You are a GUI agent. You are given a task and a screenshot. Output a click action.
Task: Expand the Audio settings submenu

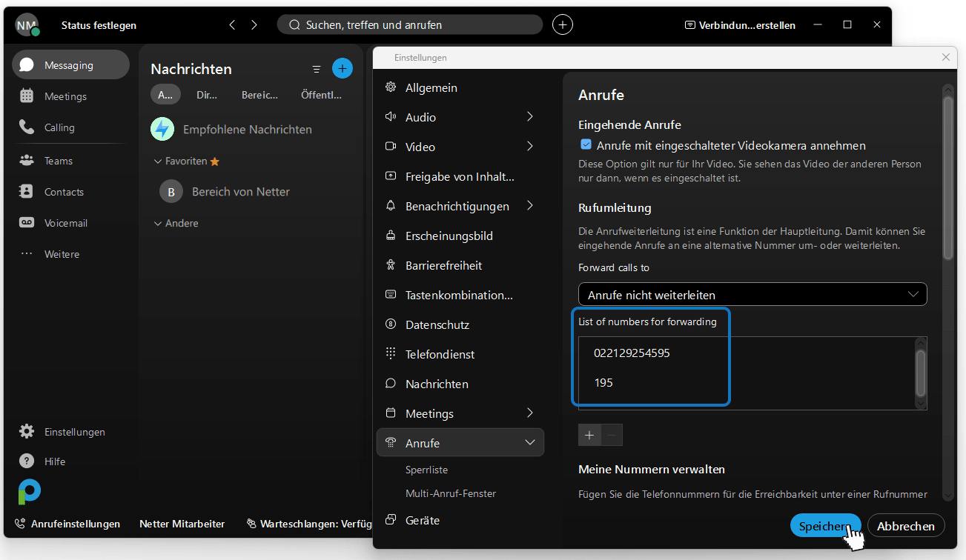[x=530, y=116]
